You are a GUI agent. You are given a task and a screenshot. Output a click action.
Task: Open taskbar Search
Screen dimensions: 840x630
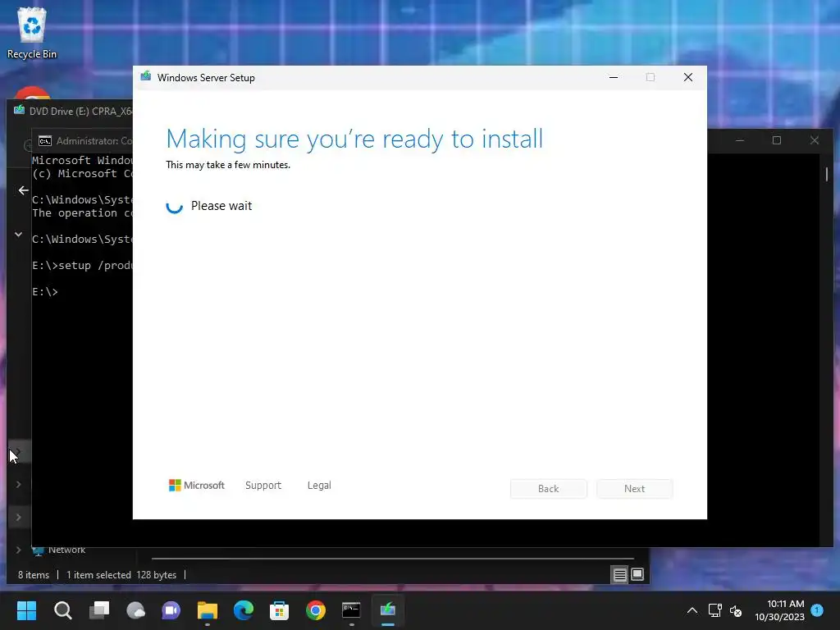click(x=62, y=610)
